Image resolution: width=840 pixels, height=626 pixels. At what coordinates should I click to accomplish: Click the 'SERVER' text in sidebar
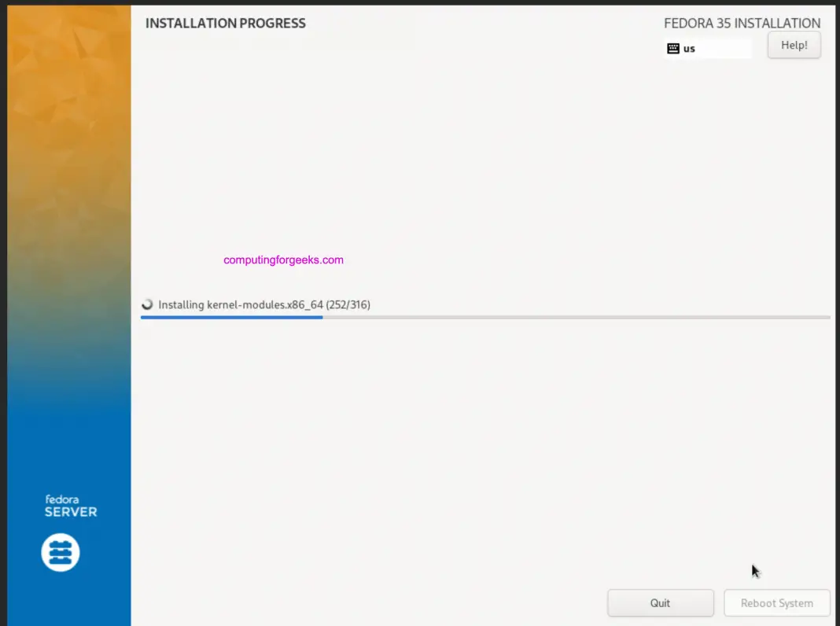[x=71, y=512]
